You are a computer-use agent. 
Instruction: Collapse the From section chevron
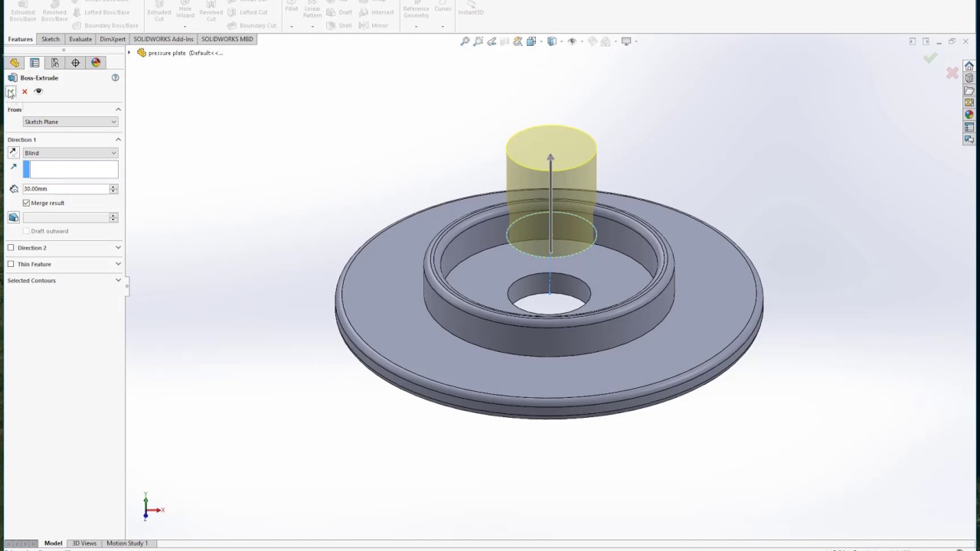click(x=118, y=109)
